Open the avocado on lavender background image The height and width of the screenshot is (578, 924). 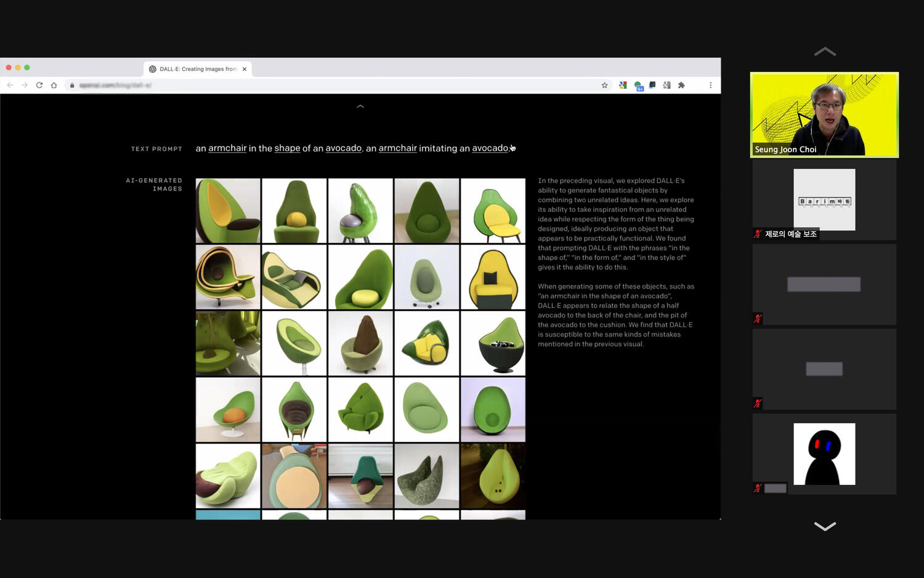click(493, 410)
